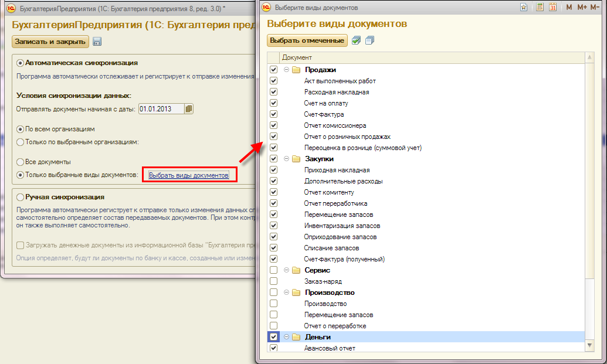Select the Отчет переработчика row

[426, 203]
